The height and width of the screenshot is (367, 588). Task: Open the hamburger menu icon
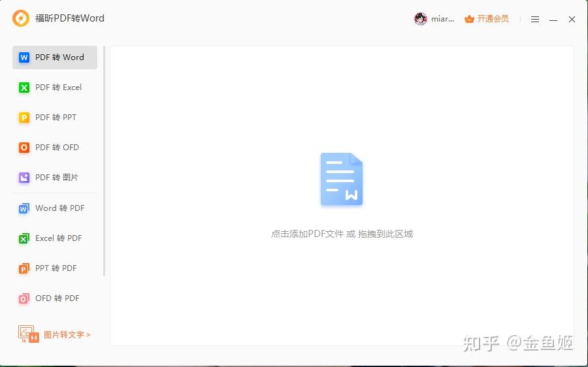point(535,19)
